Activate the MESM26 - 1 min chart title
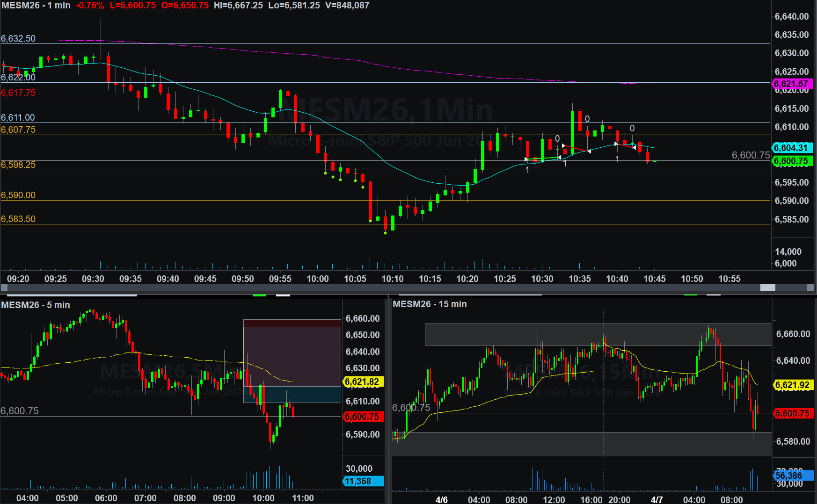This screenshot has height=504, width=817. tap(36, 6)
